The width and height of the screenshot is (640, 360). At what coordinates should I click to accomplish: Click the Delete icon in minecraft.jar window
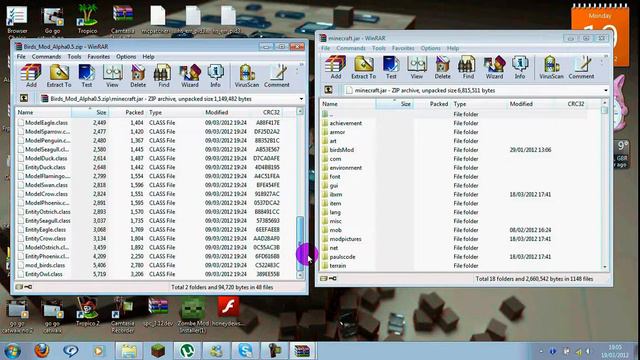(442, 67)
